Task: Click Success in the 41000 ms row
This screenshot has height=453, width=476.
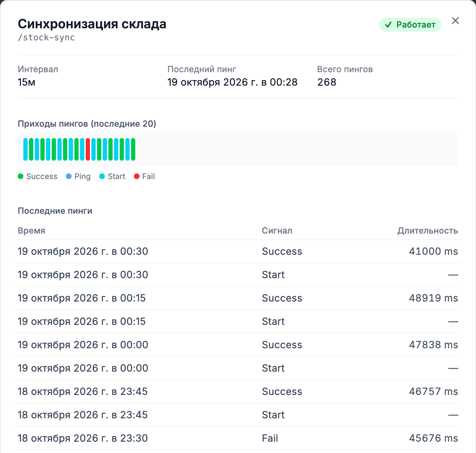Action: [x=282, y=251]
